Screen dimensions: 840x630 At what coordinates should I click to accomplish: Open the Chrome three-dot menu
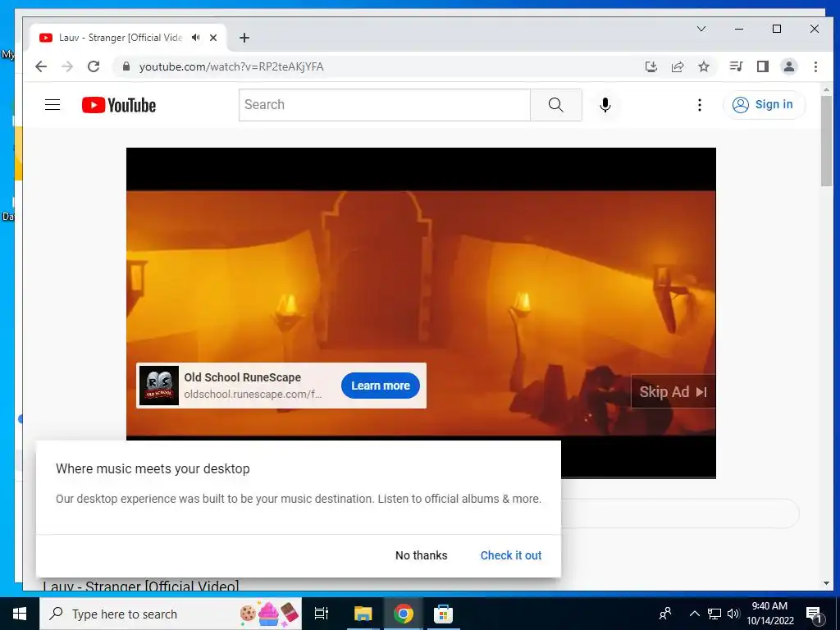(x=815, y=66)
